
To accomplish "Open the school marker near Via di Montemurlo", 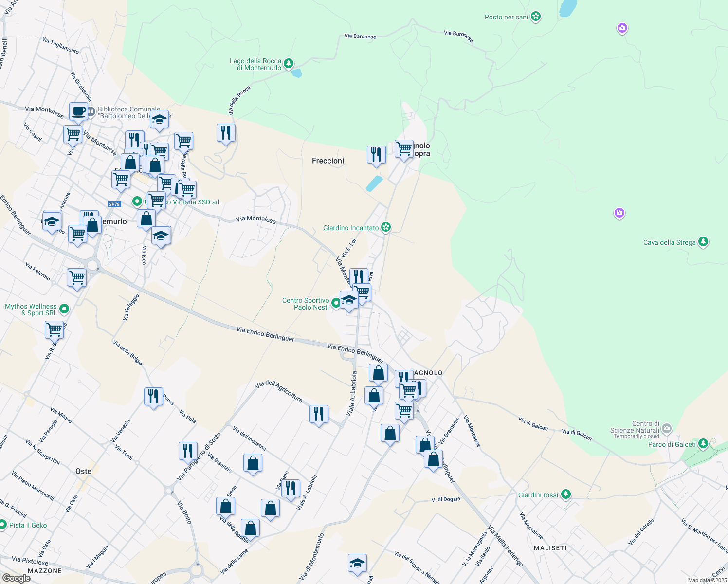I will click(x=357, y=563).
